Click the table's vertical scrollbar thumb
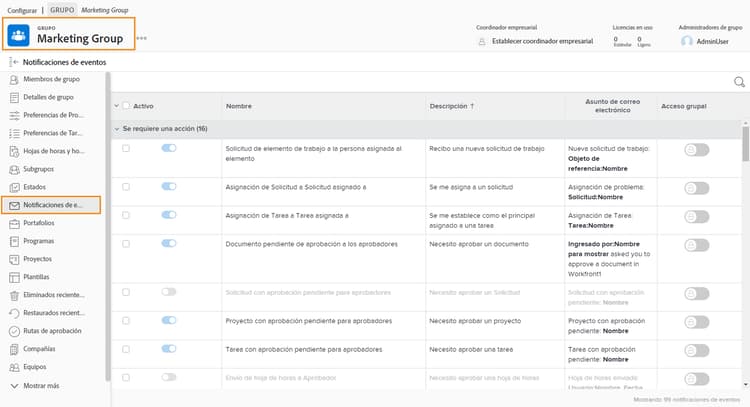Screen dimensions: 750x407 click(x=745, y=143)
